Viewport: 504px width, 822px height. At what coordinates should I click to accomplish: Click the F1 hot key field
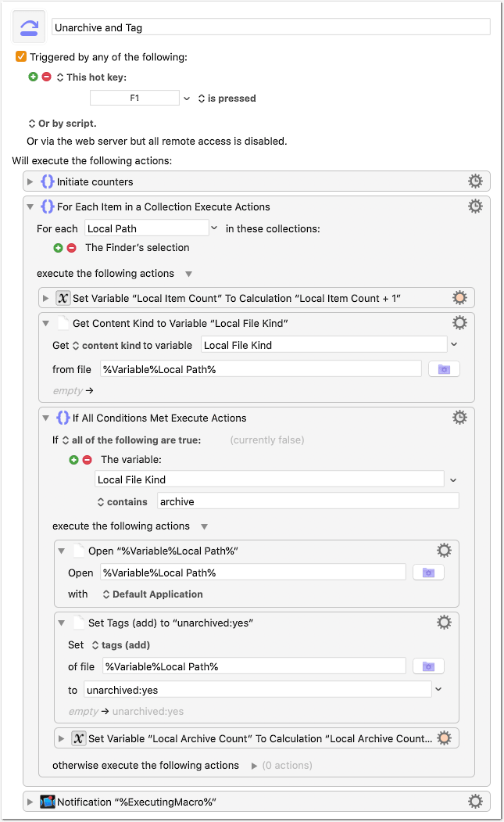click(x=134, y=98)
